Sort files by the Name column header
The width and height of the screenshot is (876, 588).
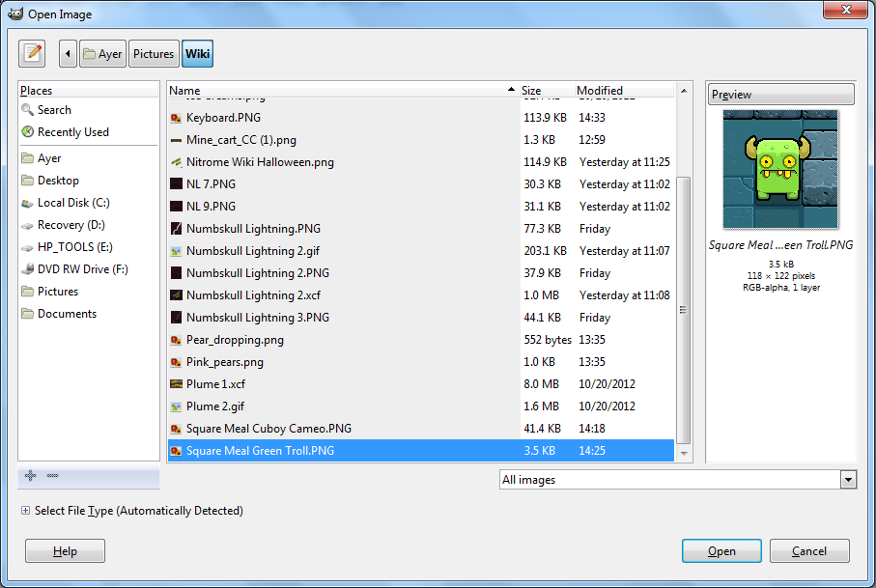tap(343, 91)
